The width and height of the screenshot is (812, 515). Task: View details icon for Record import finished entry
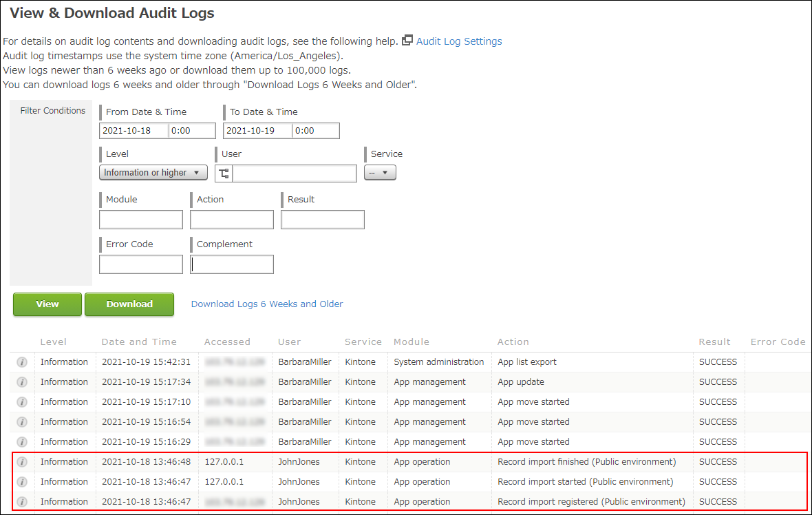(x=21, y=461)
